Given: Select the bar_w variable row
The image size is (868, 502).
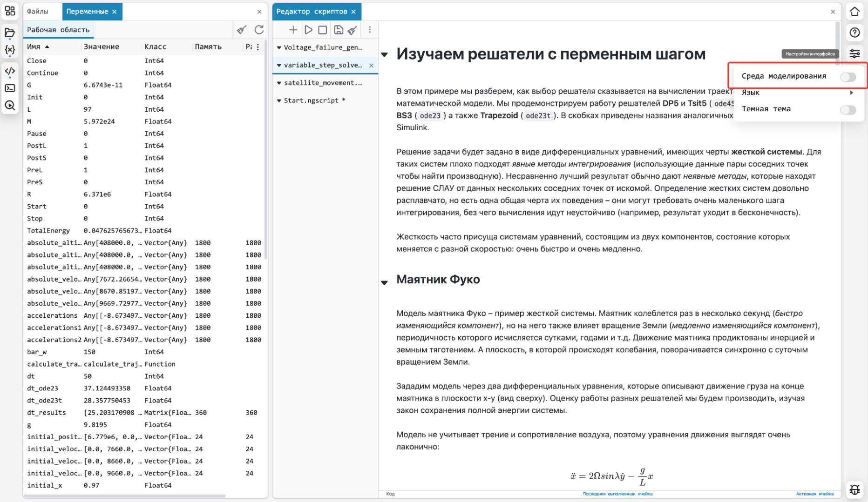Looking at the screenshot, I should [144, 352].
